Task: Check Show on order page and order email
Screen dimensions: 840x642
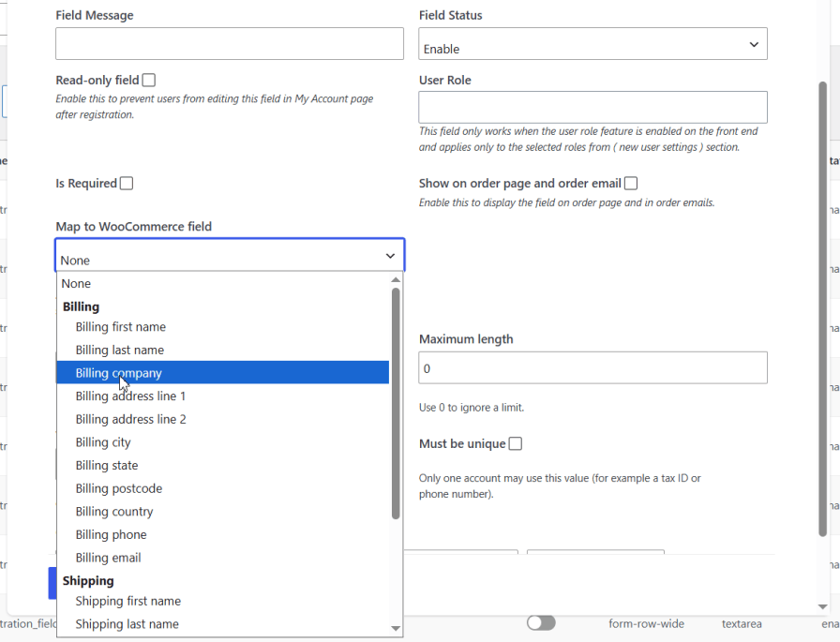Action: [631, 184]
